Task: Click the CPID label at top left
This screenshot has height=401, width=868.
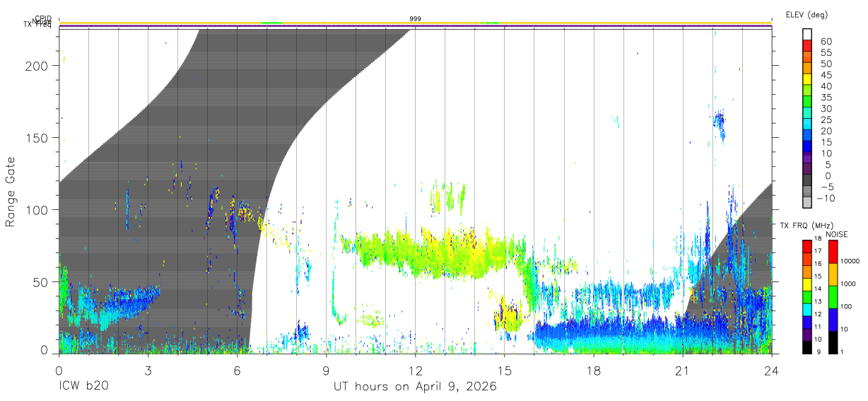Action: 42,19
